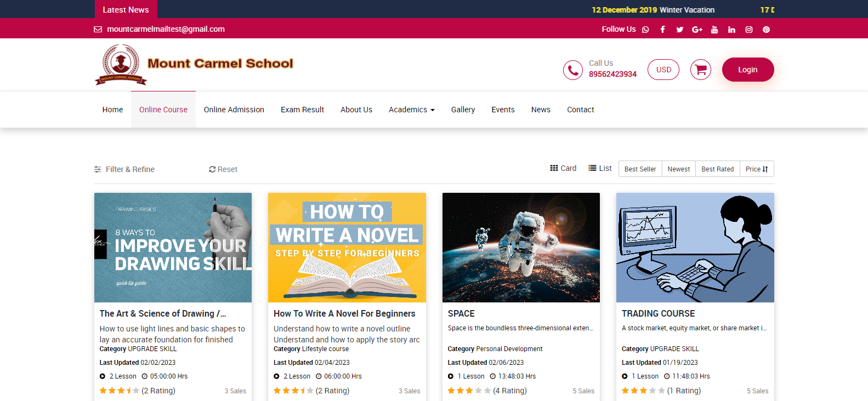Click the Facebook icon in header
This screenshot has width=868, height=401.
pyautogui.click(x=662, y=30)
